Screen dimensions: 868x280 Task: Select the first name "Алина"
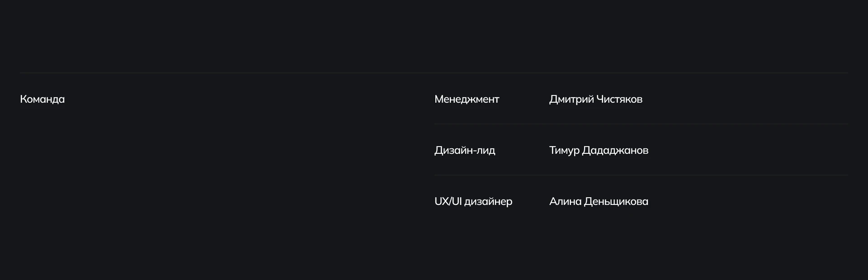click(565, 201)
